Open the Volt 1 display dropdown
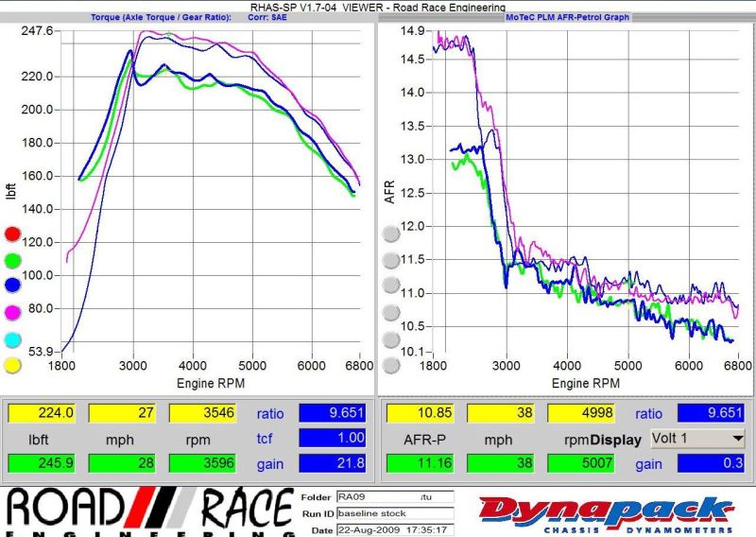Image resolution: width=756 pixels, height=537 pixels. 697,440
